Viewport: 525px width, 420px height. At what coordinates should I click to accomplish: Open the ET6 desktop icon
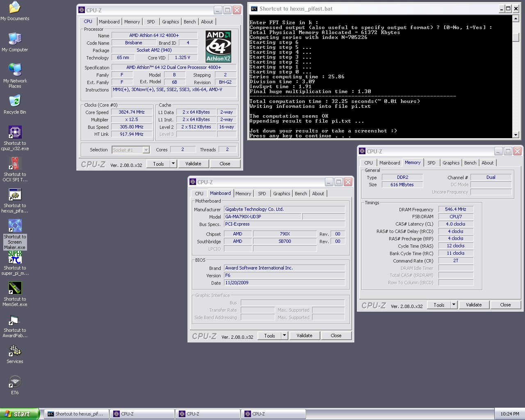pyautogui.click(x=15, y=381)
